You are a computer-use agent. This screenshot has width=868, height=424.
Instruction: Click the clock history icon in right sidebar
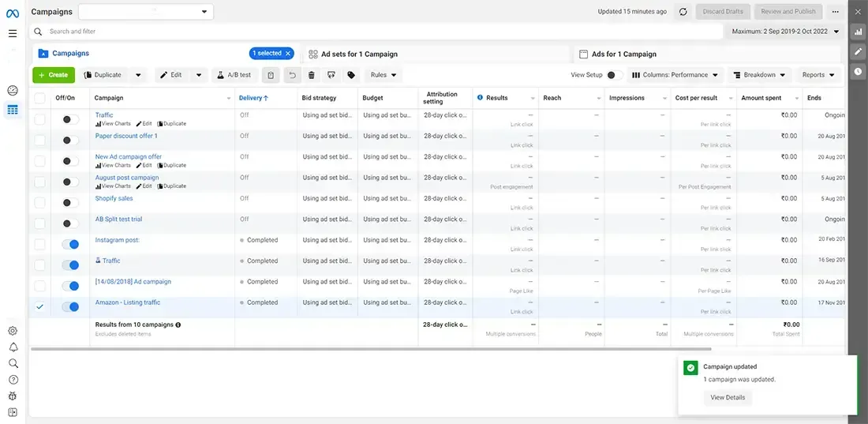[858, 71]
